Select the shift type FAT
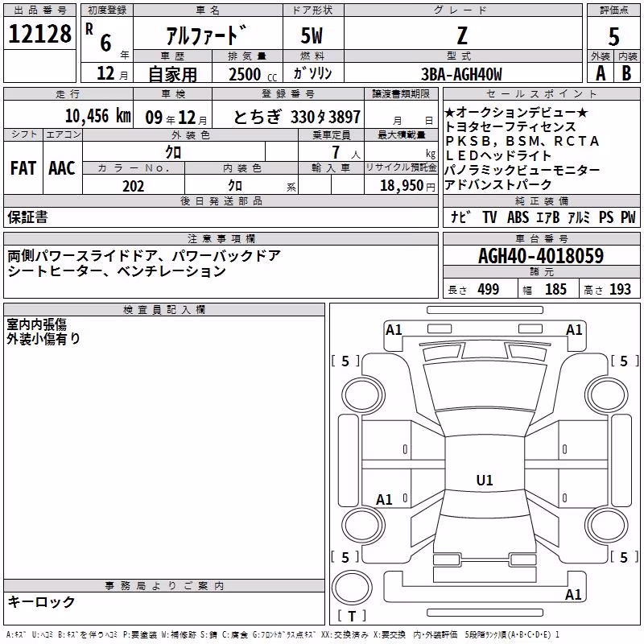The width and height of the screenshot is (644, 644). click(x=23, y=168)
